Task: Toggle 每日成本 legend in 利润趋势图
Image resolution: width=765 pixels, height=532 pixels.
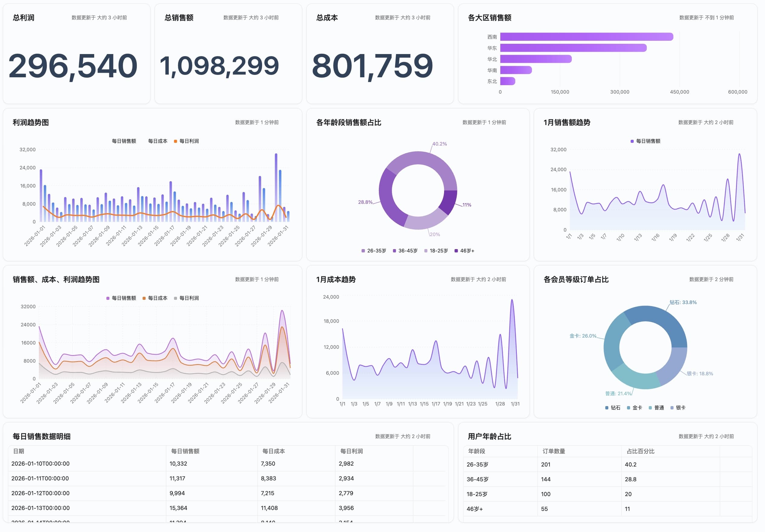Action: pos(155,141)
